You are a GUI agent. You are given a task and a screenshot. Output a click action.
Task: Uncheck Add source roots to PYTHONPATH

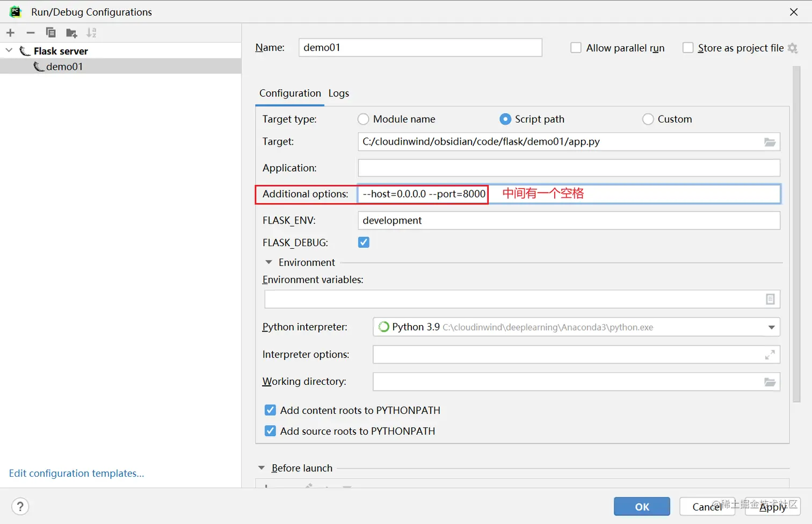point(270,431)
